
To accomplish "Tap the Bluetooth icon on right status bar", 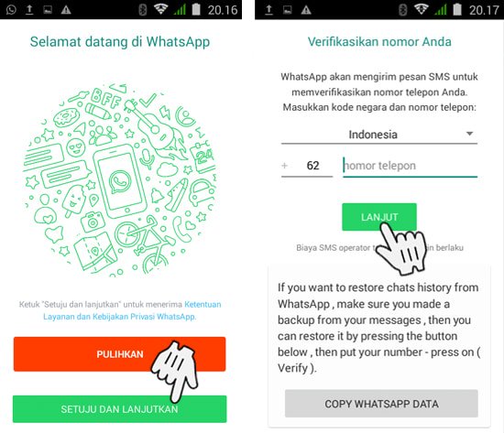I will (x=402, y=10).
